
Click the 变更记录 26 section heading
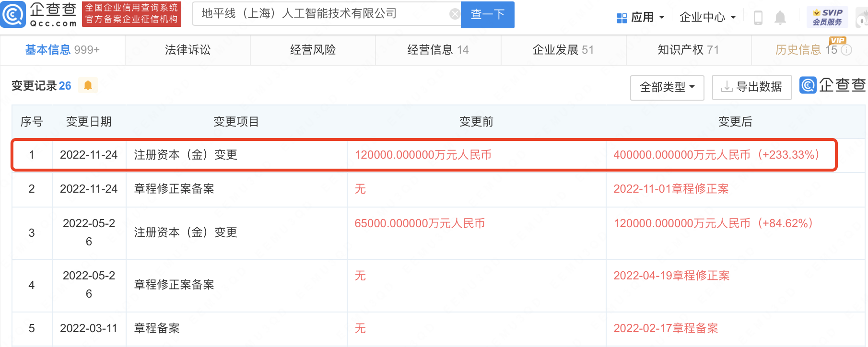click(x=41, y=86)
